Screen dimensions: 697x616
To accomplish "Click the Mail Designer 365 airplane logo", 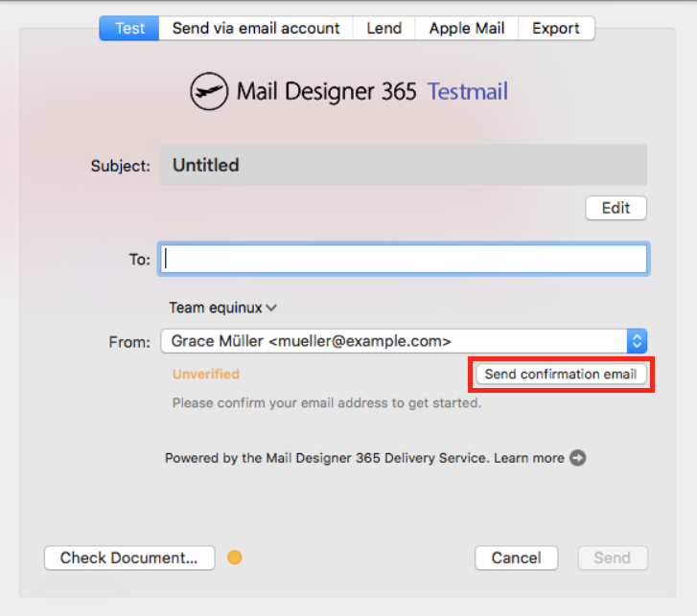I will pyautogui.click(x=209, y=91).
